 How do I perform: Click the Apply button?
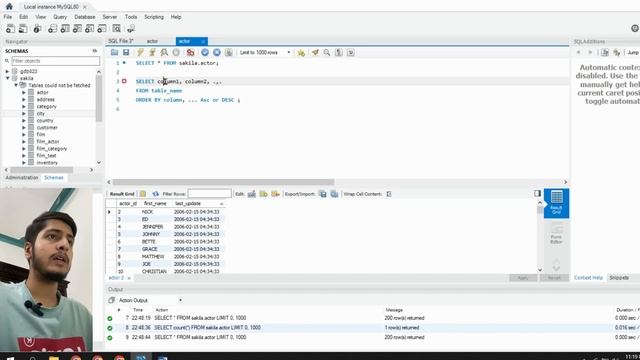523,278
